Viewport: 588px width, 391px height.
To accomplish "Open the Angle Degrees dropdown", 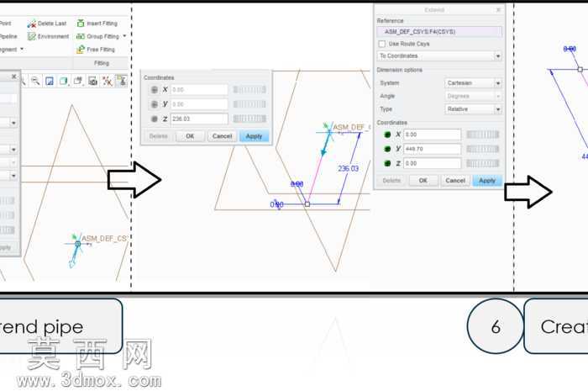I will point(473,96).
